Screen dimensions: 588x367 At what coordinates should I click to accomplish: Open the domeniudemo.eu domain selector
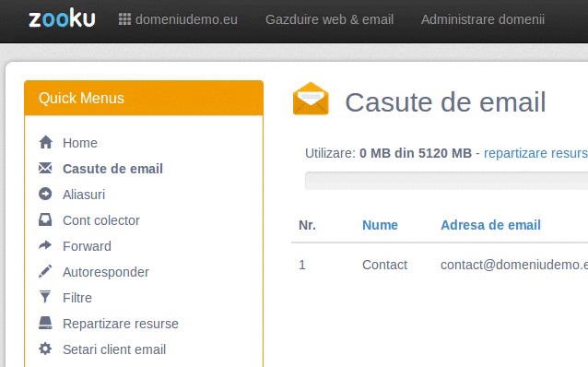[x=178, y=19]
